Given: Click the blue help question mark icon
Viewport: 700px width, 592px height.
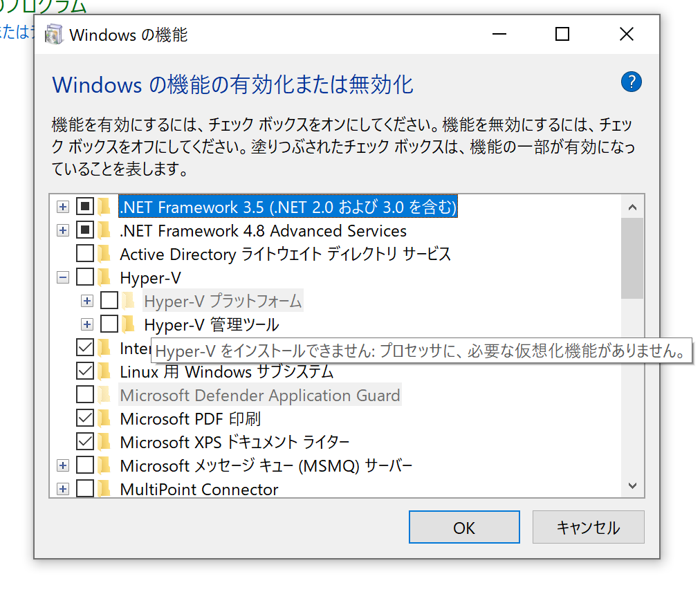Looking at the screenshot, I should 631,82.
